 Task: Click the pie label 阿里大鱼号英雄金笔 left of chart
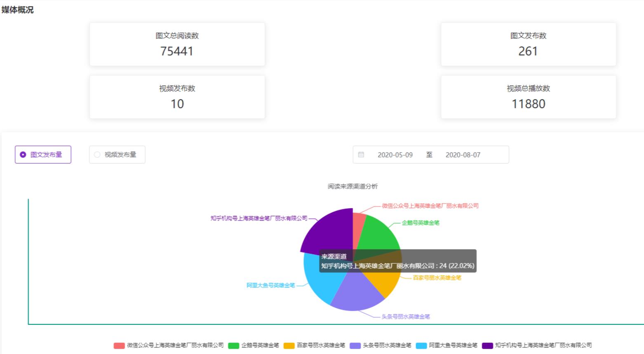click(271, 285)
